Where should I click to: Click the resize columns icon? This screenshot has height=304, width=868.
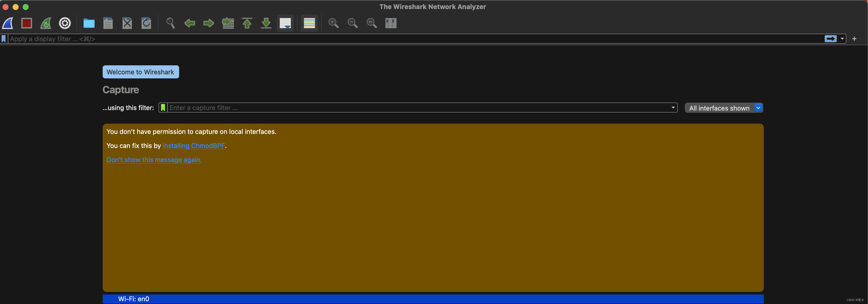pyautogui.click(x=390, y=23)
